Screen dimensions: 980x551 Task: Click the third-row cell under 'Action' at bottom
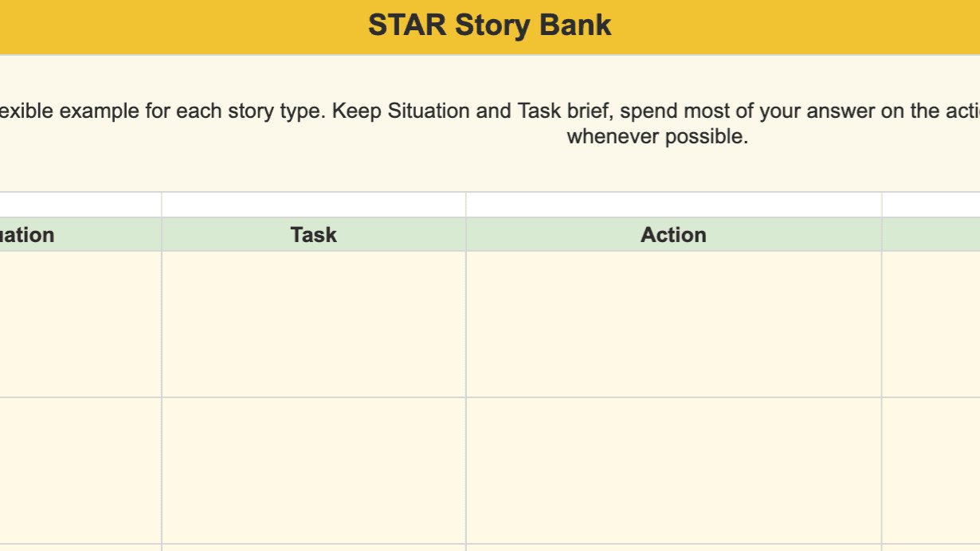pos(673,548)
